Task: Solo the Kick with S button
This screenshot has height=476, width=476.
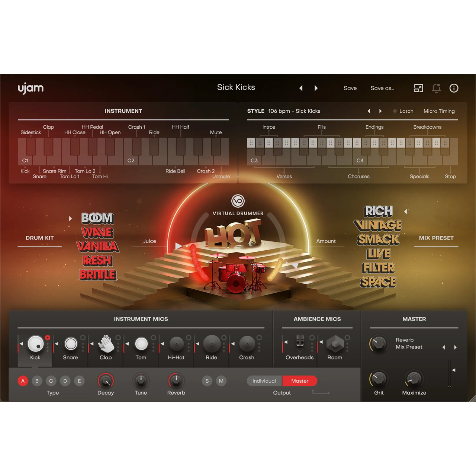Action: 207,381
